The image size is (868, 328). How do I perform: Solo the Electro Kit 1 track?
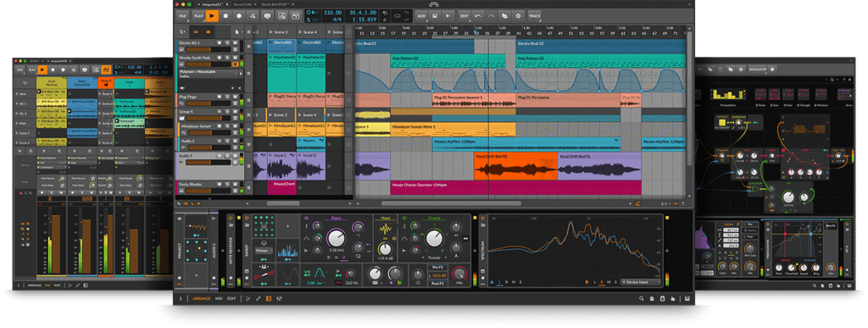pyautogui.click(x=227, y=43)
